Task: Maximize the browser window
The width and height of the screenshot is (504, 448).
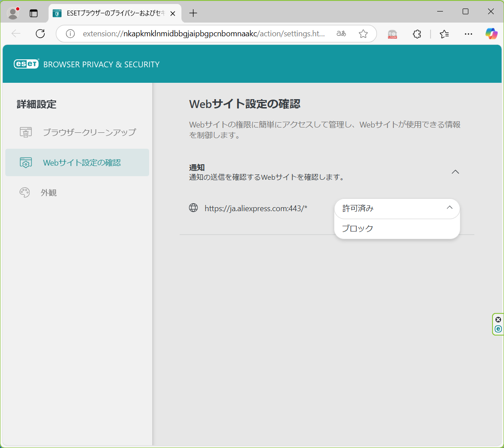Action: 465,12
